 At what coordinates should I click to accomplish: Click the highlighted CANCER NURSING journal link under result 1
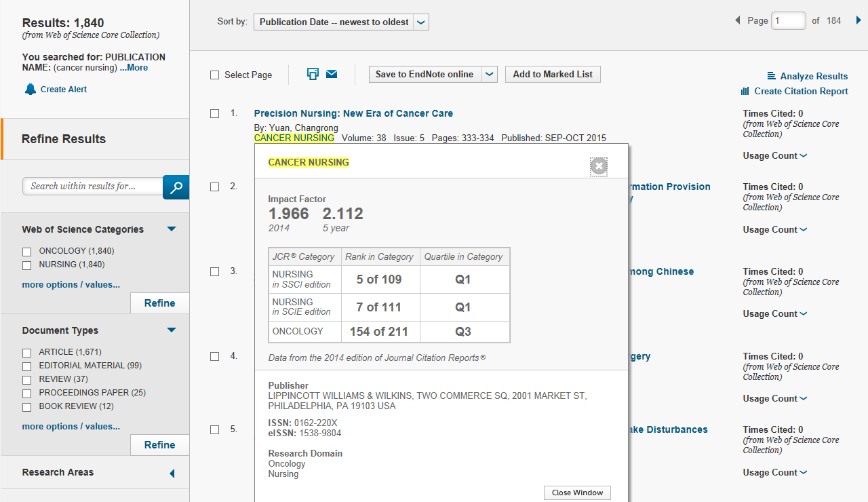point(294,138)
